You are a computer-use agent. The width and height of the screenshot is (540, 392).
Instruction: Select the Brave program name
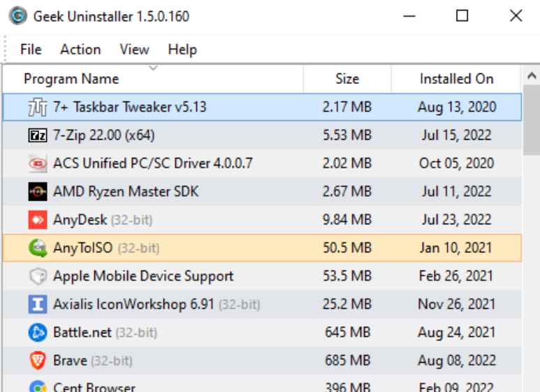click(x=71, y=361)
